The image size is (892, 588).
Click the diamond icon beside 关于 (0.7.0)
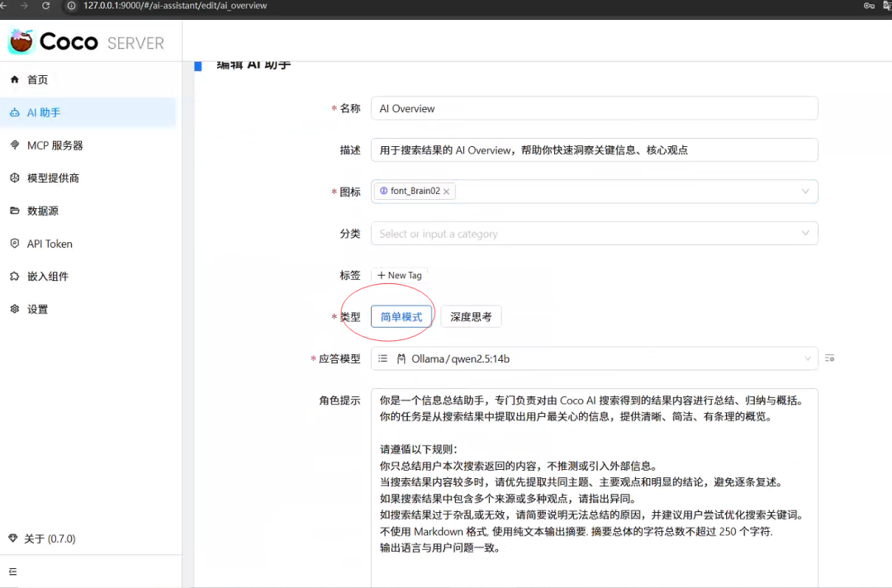pyautogui.click(x=13, y=538)
